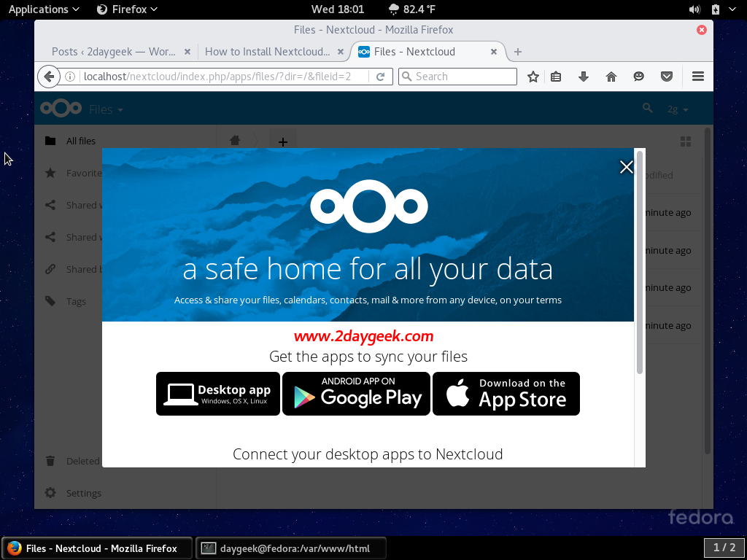This screenshot has height=560, width=747.
Task: Click the localhost address bar URL
Action: pos(217,77)
